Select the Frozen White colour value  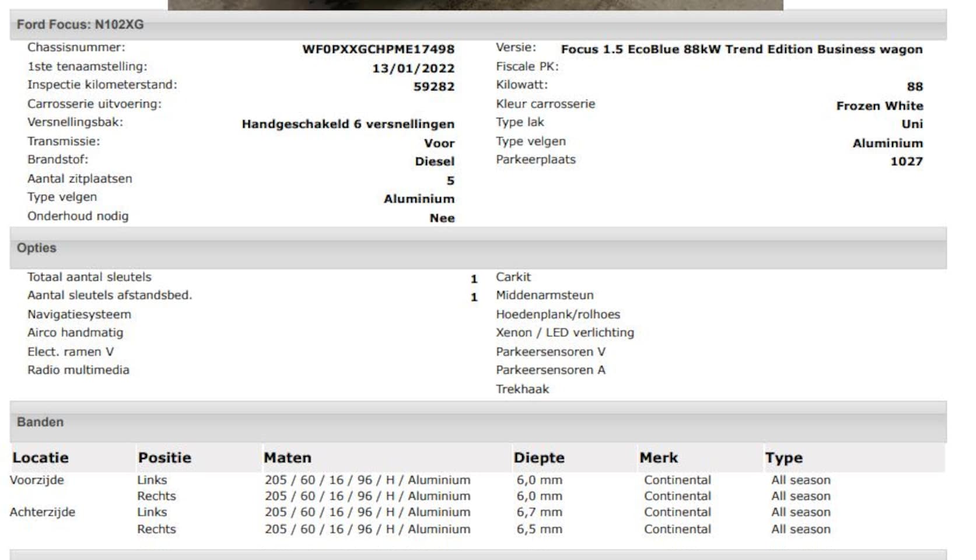click(879, 106)
